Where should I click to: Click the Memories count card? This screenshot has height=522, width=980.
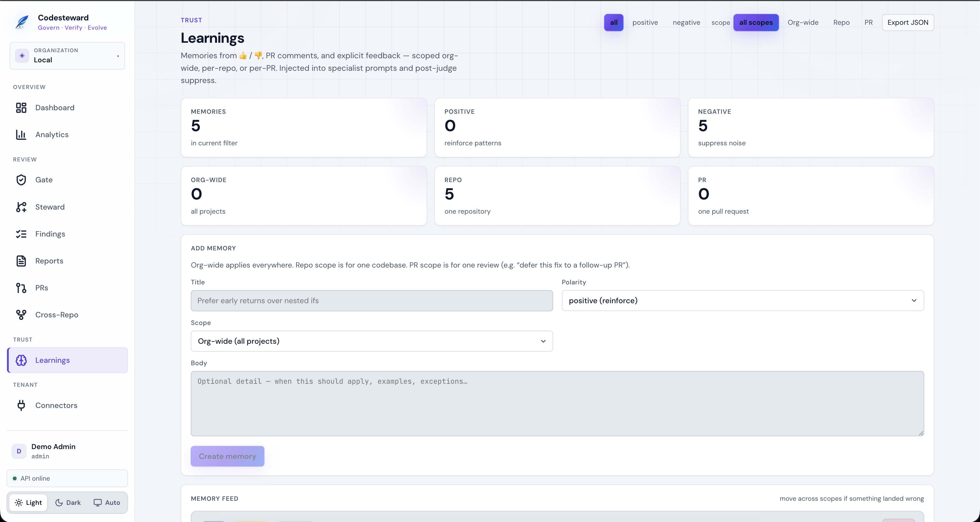pyautogui.click(x=304, y=127)
